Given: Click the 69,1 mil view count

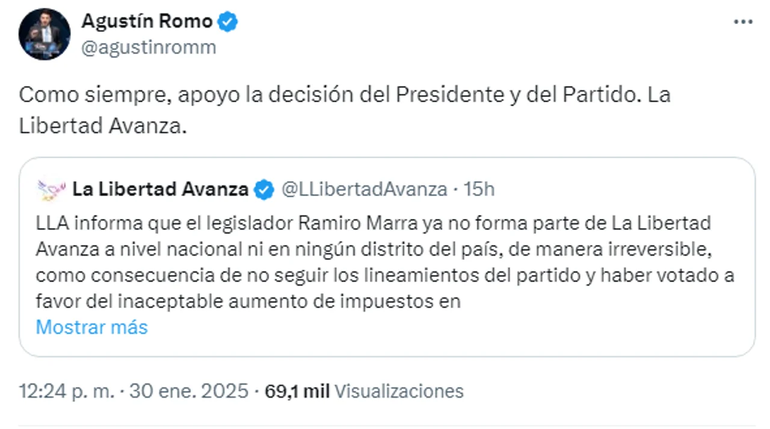Looking at the screenshot, I should point(296,390).
